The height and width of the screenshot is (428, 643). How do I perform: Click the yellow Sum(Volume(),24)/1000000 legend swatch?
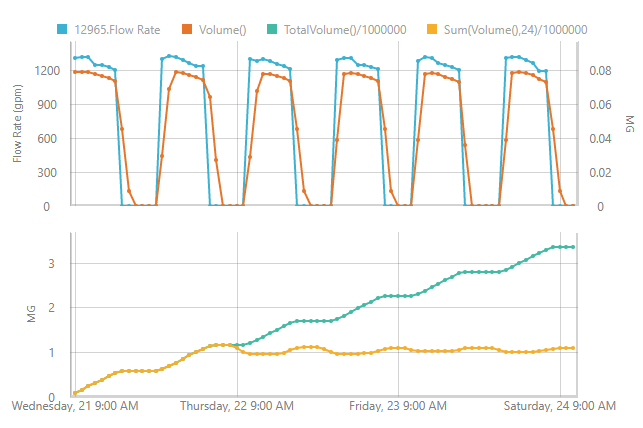pyautogui.click(x=432, y=29)
